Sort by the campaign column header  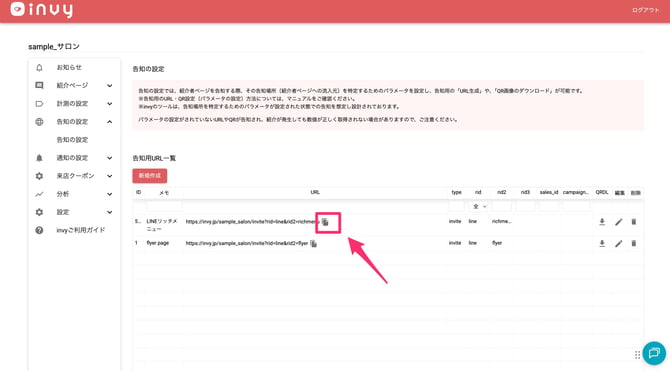click(576, 192)
